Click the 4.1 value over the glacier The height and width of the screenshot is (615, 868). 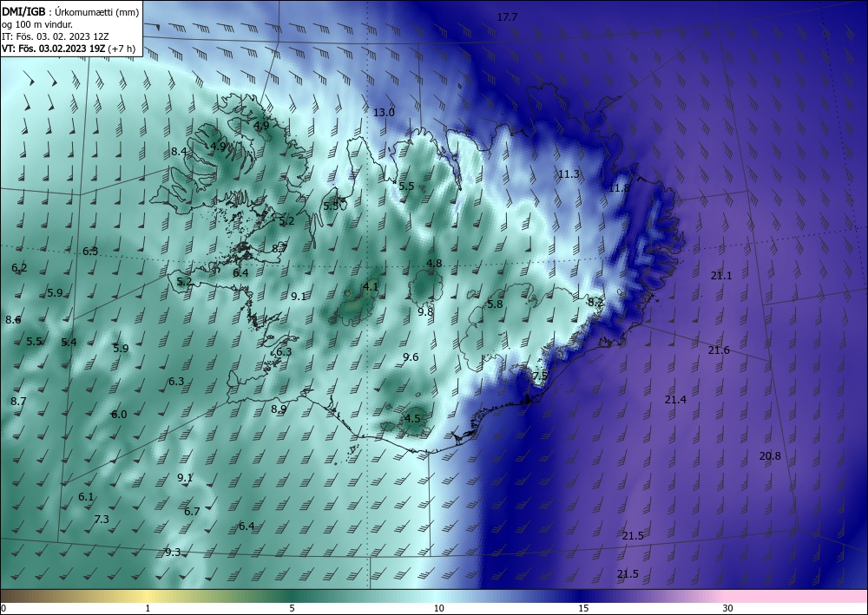point(371,286)
